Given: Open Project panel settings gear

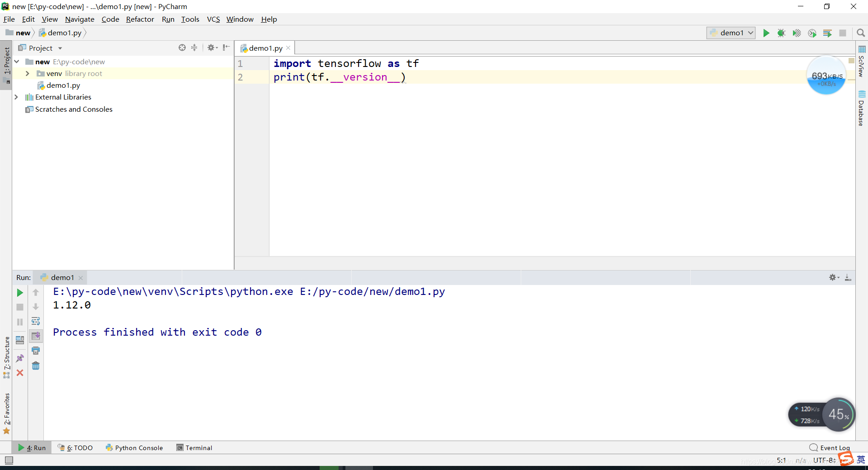Looking at the screenshot, I should [x=212, y=47].
